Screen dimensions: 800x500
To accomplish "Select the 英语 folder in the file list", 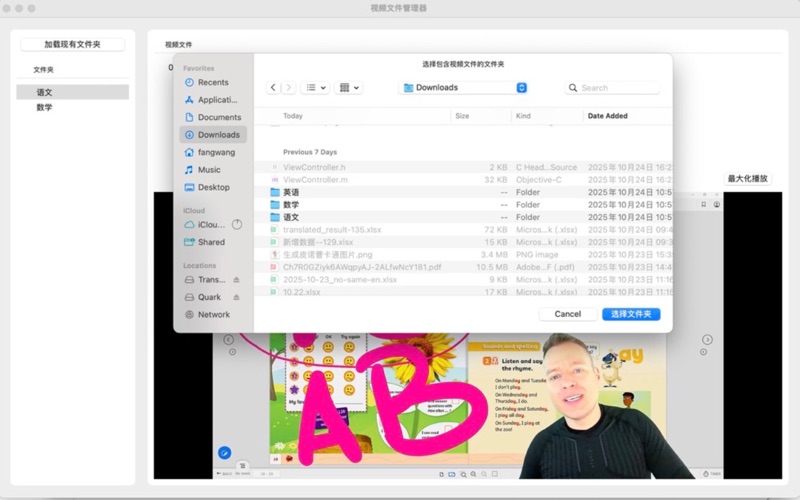I will [x=291, y=192].
